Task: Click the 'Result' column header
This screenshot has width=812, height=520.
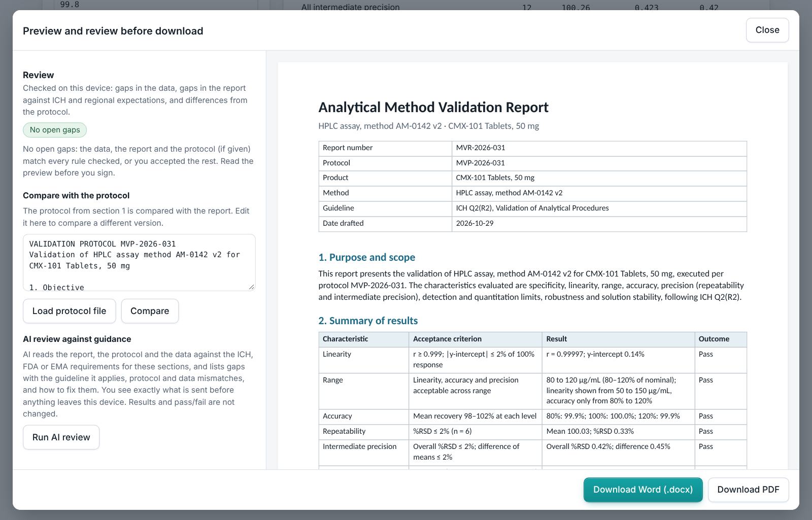Action: point(618,339)
